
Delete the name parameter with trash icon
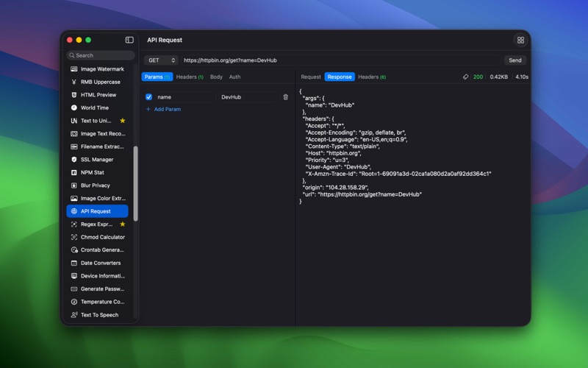tap(286, 97)
